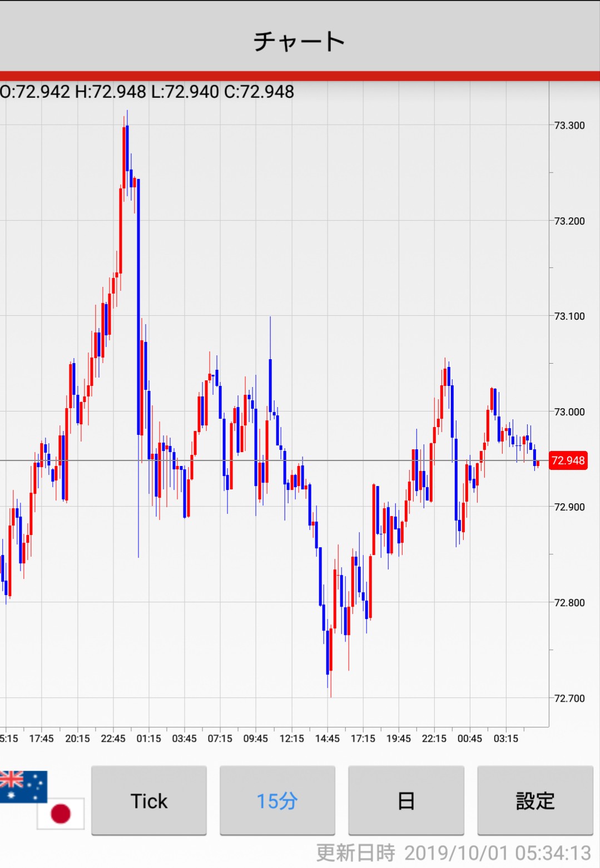The image size is (600, 868).
Task: Click the 72.800 price axis label
Action: tap(569, 602)
